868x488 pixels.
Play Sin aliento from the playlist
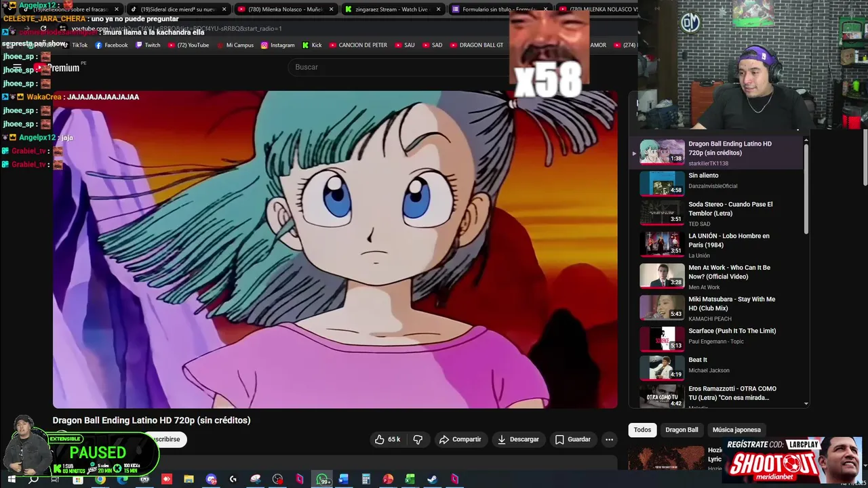pyautogui.click(x=715, y=182)
